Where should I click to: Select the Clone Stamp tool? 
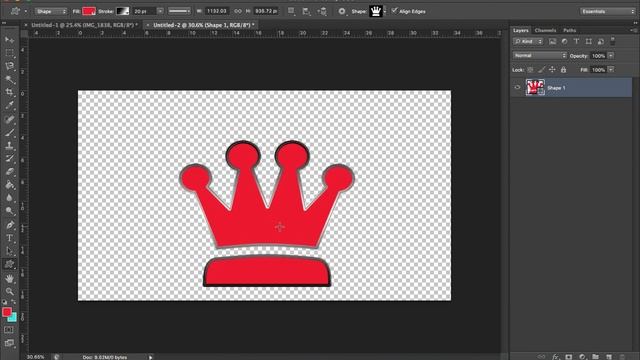click(x=9, y=145)
